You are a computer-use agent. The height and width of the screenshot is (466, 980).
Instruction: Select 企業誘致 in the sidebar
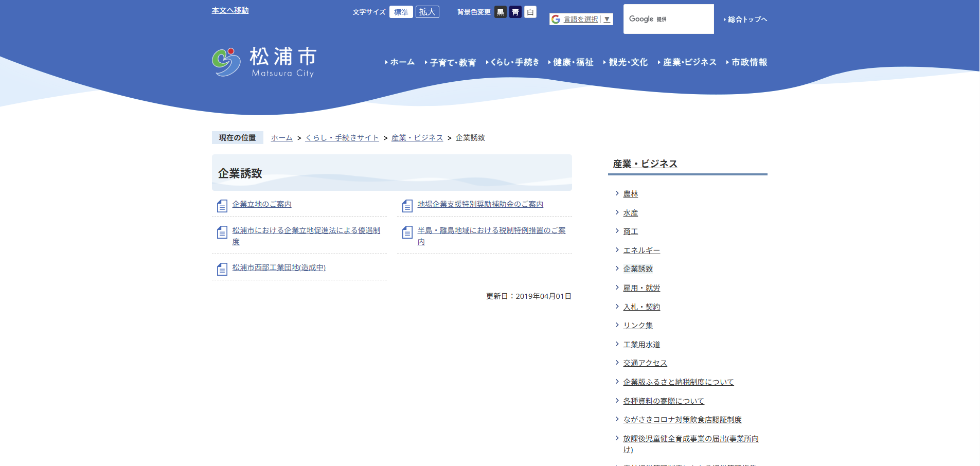tap(638, 269)
